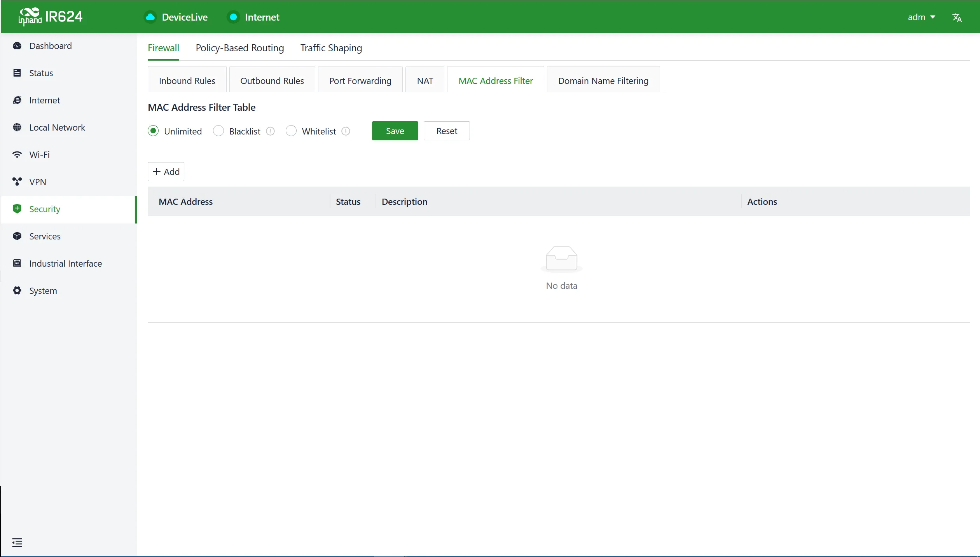Switch to Policy-Based Routing tab
980x557 pixels.
click(x=240, y=48)
